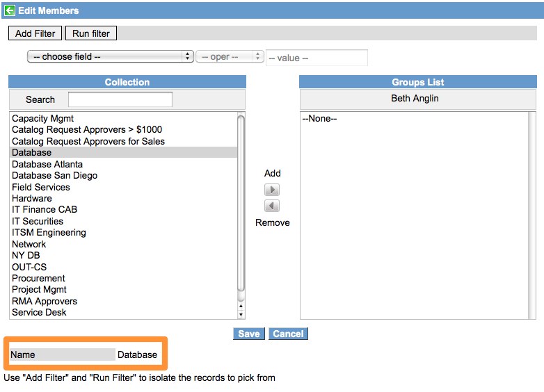Open the choose field dropdown
544x392 pixels.
110,56
